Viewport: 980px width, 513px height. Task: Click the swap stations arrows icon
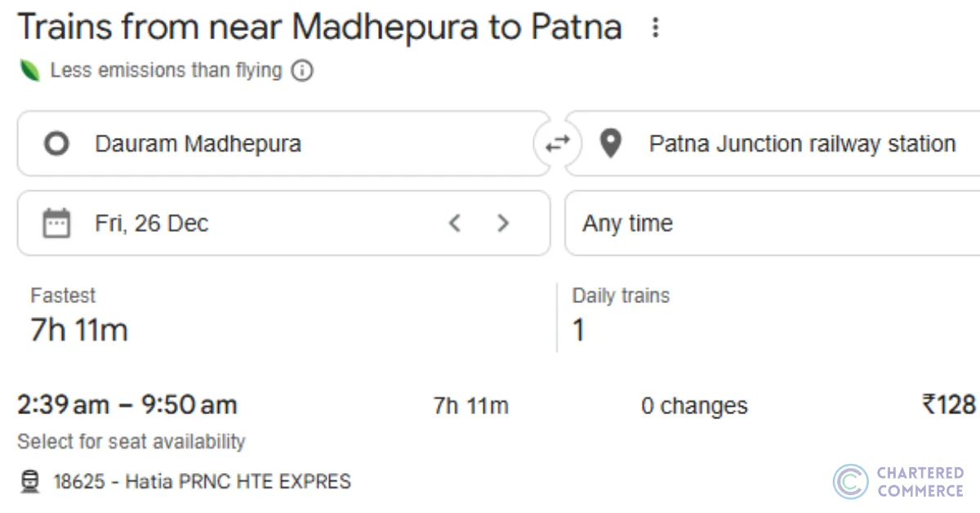click(559, 143)
